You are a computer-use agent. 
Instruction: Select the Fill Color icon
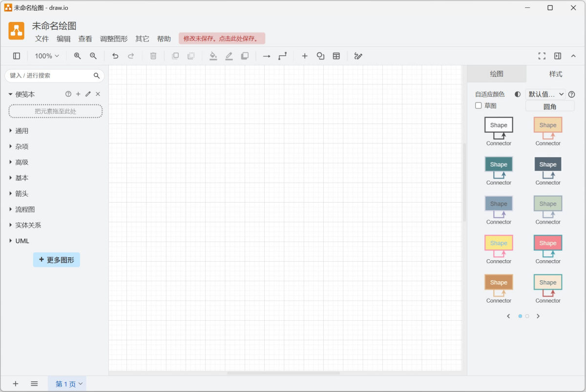click(213, 56)
